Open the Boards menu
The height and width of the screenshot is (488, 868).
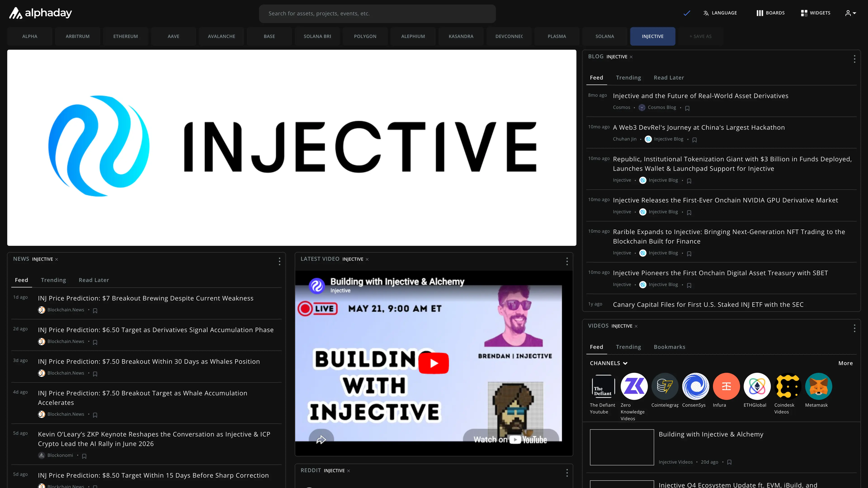771,13
